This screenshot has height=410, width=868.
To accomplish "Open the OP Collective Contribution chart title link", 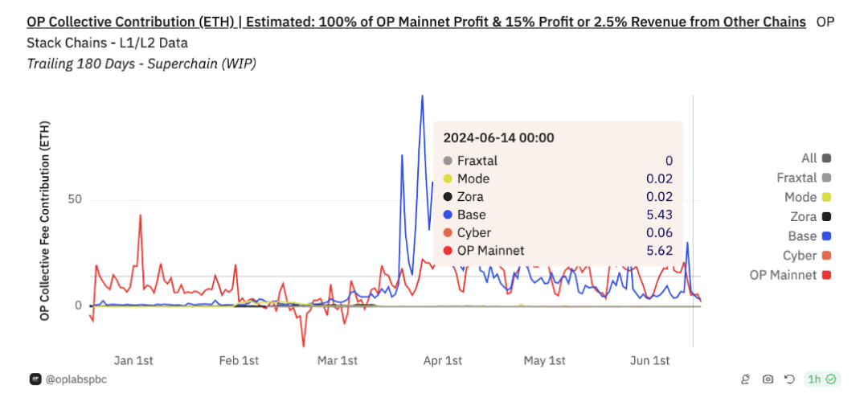I will tap(416, 22).
